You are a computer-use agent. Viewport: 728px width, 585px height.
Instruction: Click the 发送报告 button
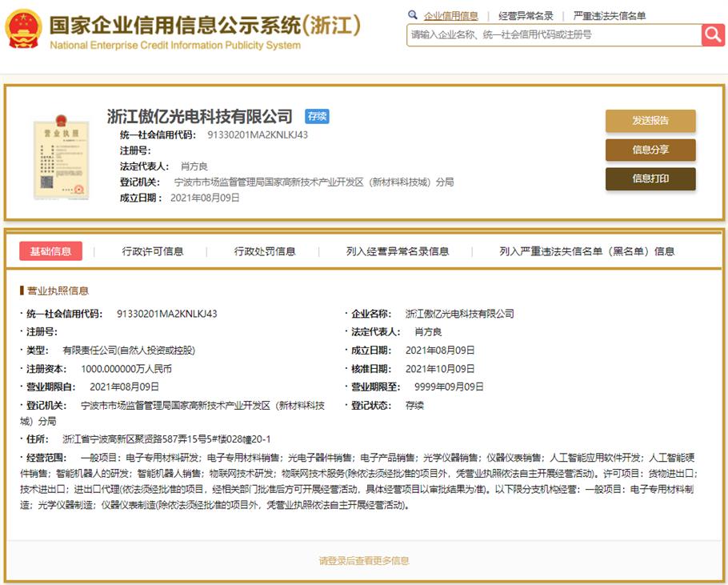click(650, 121)
